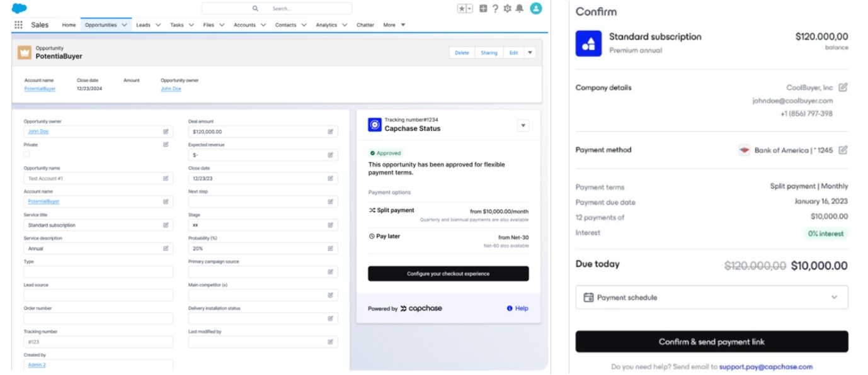Image resolution: width=868 pixels, height=375 pixels.
Task: Edit the Deal amount pencil icon
Action: 330,132
